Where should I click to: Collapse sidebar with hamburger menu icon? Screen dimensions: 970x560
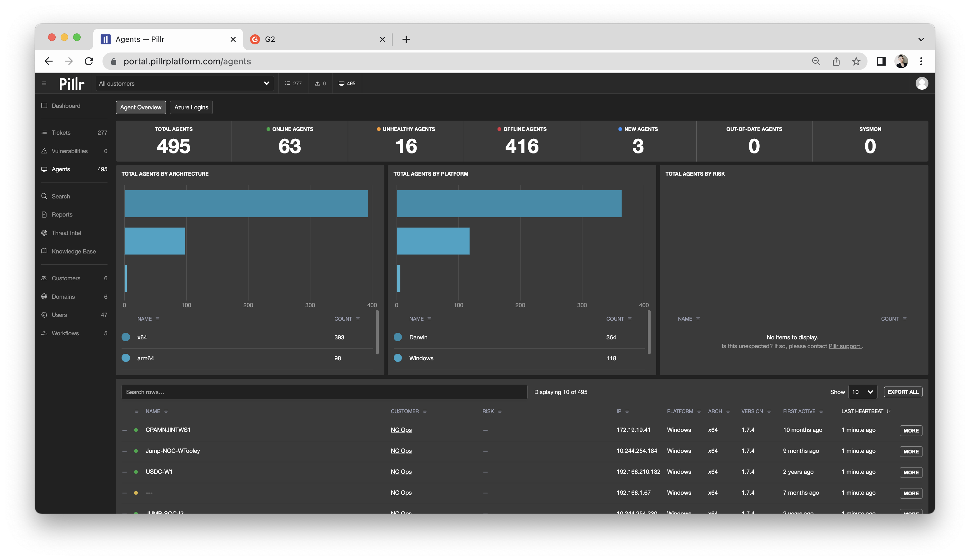pyautogui.click(x=44, y=83)
